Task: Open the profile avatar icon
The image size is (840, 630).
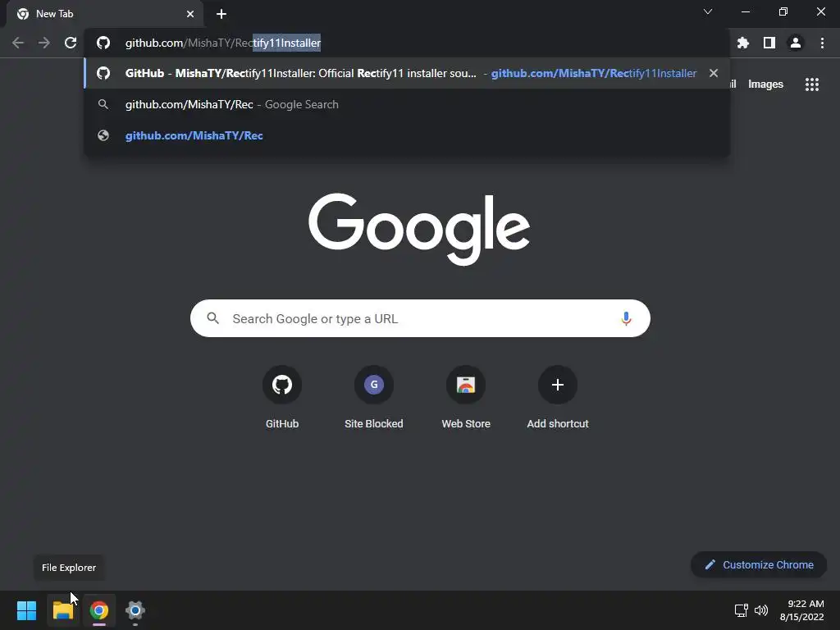Action: tap(796, 43)
